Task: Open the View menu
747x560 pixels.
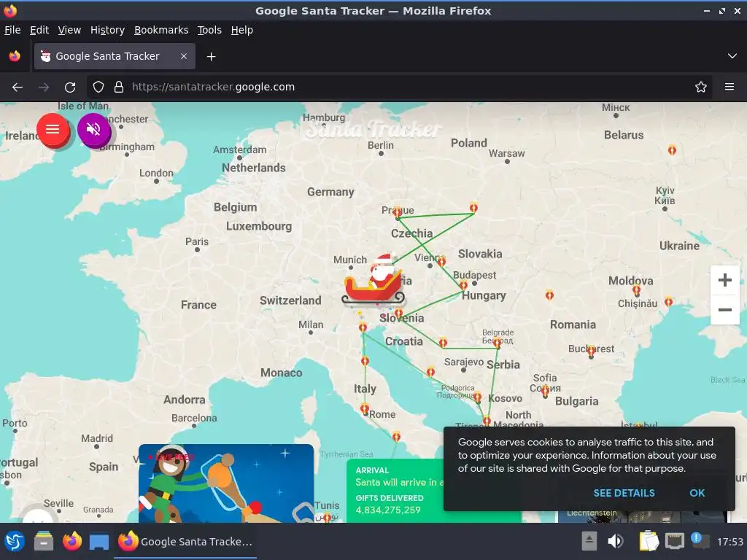Action: (x=69, y=30)
